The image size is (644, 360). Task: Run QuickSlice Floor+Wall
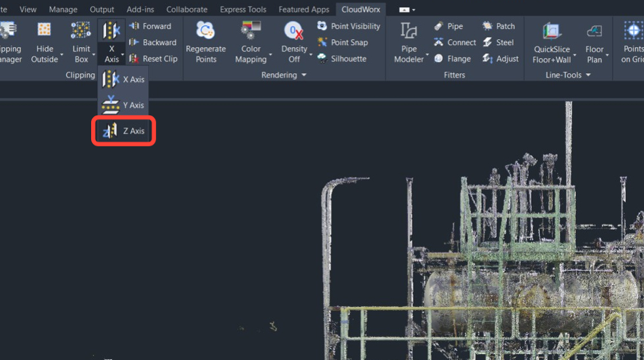coord(552,43)
